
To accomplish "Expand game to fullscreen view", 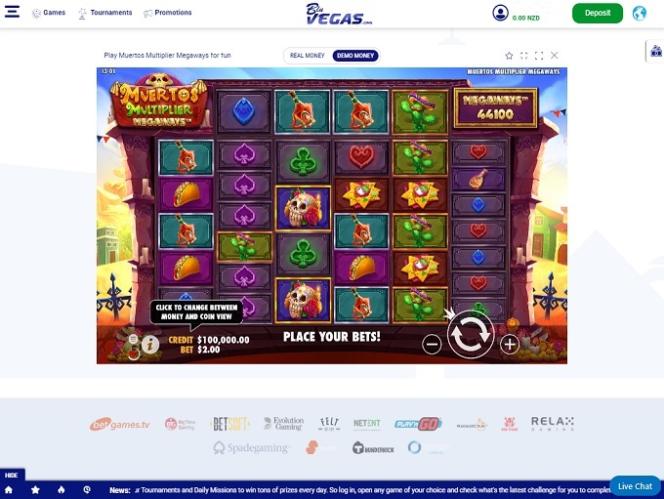I will point(539,55).
